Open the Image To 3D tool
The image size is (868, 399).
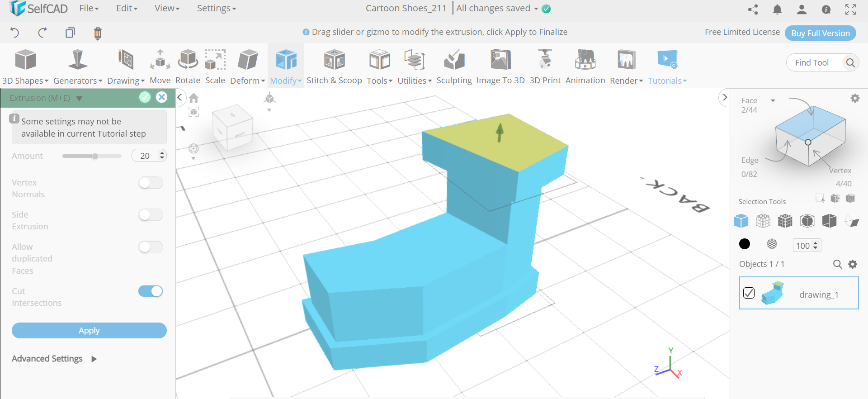[500, 67]
